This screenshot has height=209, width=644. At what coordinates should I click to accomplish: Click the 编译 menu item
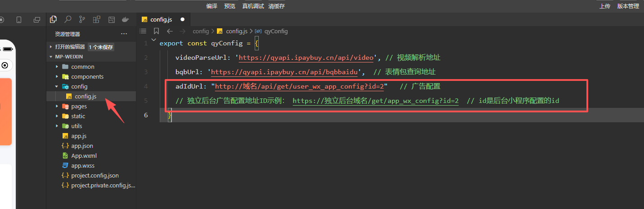coord(212,6)
